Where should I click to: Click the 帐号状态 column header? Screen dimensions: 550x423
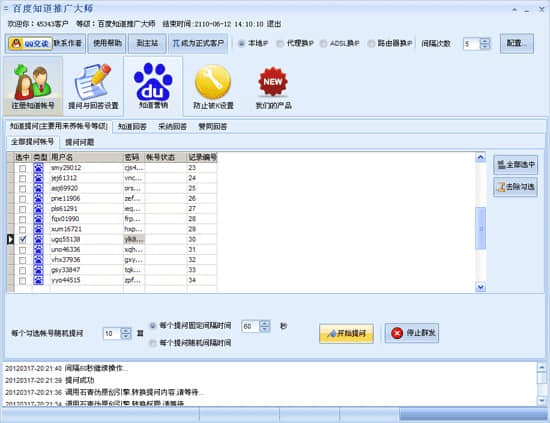[x=166, y=157]
